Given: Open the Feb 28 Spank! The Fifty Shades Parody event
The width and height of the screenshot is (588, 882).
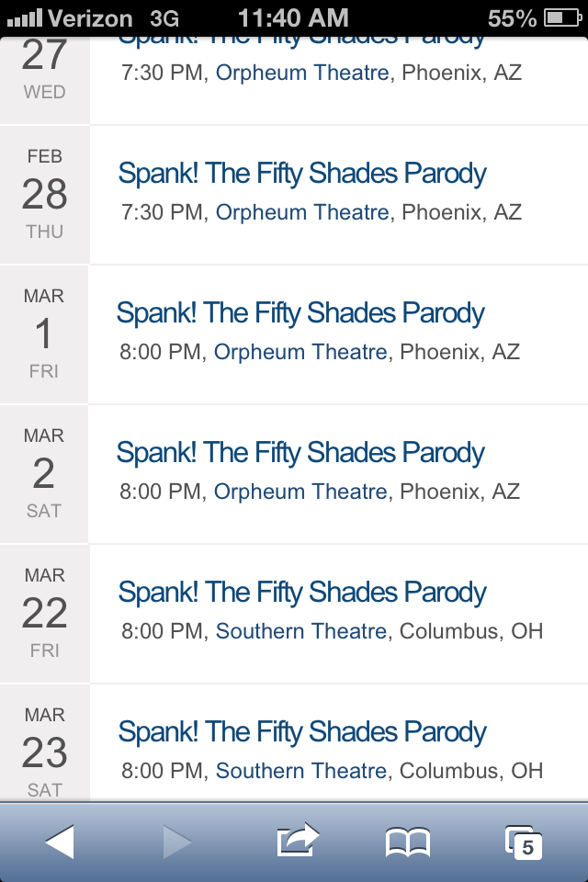Looking at the screenshot, I should coord(302,174).
